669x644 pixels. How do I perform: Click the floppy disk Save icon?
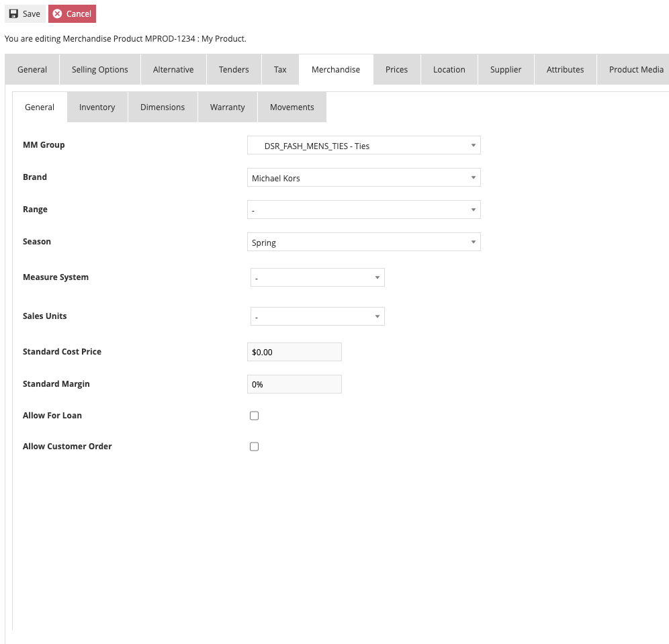click(x=13, y=13)
